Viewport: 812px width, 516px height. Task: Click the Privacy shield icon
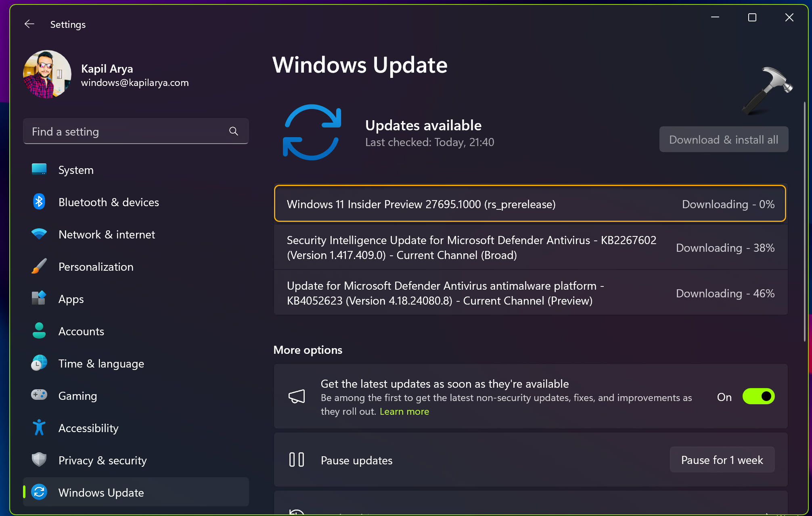coord(39,460)
